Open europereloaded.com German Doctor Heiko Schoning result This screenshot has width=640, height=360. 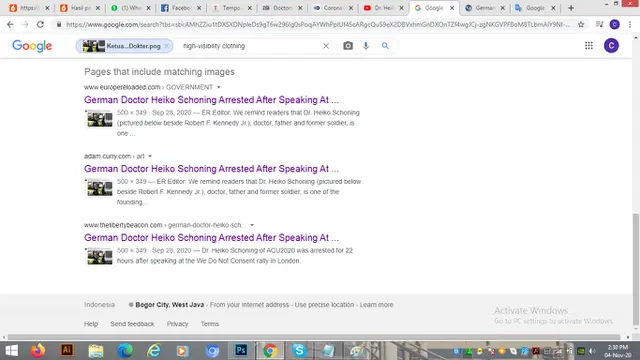[211, 100]
